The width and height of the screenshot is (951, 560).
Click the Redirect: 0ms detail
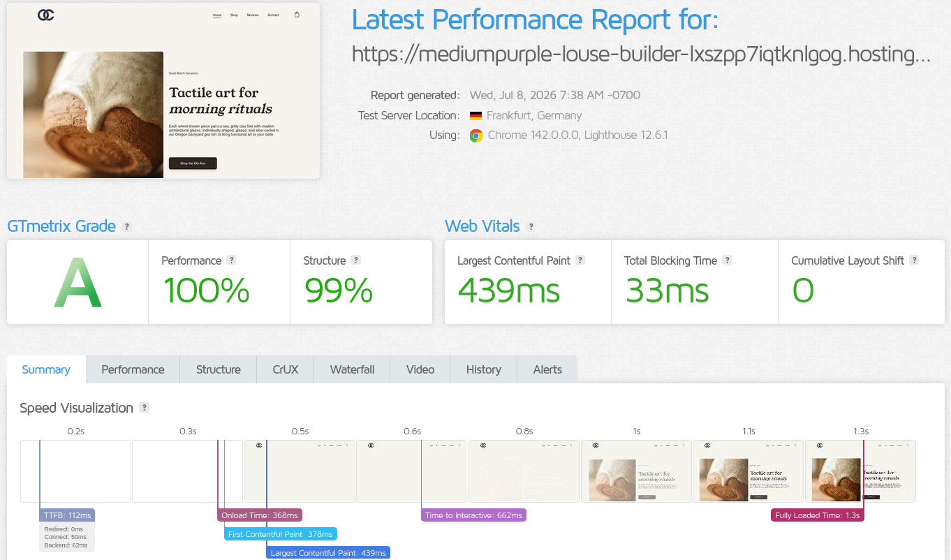click(x=64, y=529)
